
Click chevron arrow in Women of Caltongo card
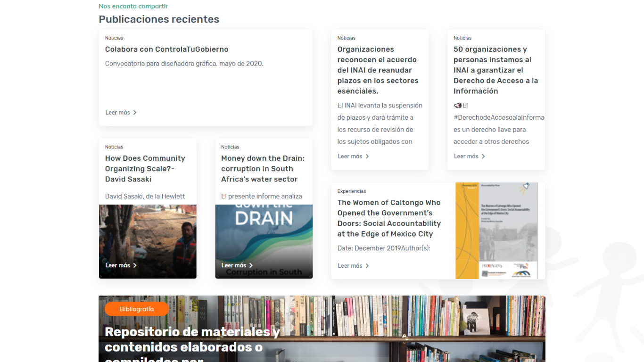click(367, 266)
